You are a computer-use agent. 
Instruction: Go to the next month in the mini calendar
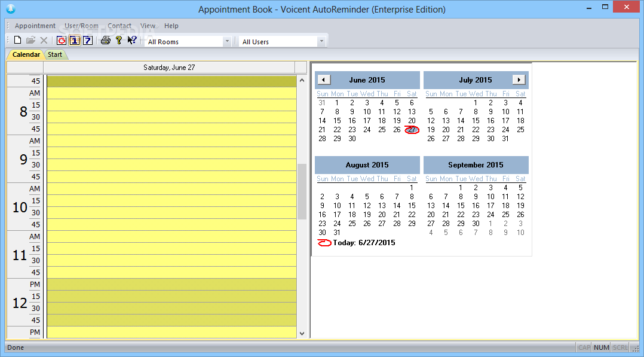pyautogui.click(x=519, y=80)
